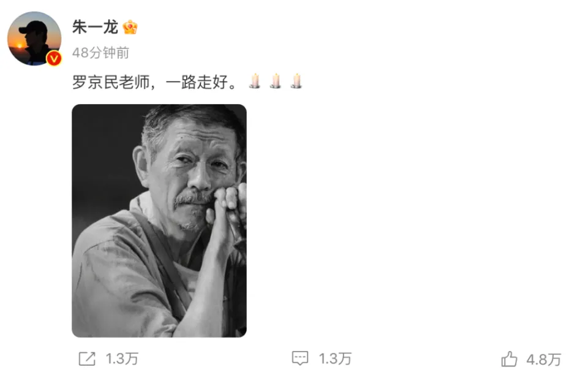
Task: Click the crown membership icon
Action: 130,27
